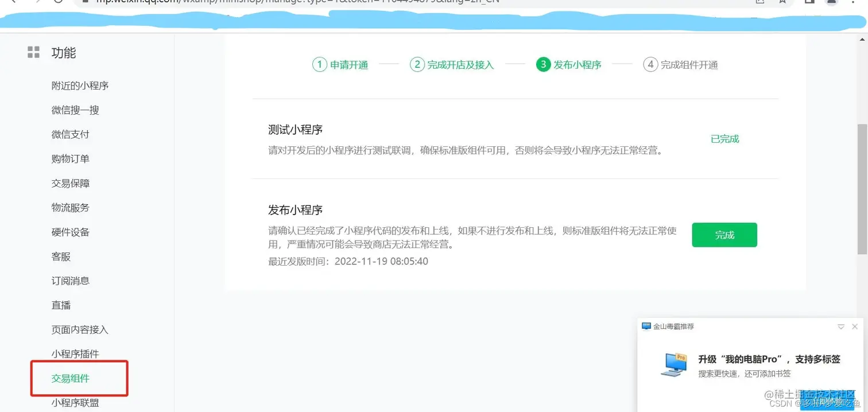Click step 4 完成组件开通 in the progress bar
Screen dimensions: 868x412
tap(680, 64)
